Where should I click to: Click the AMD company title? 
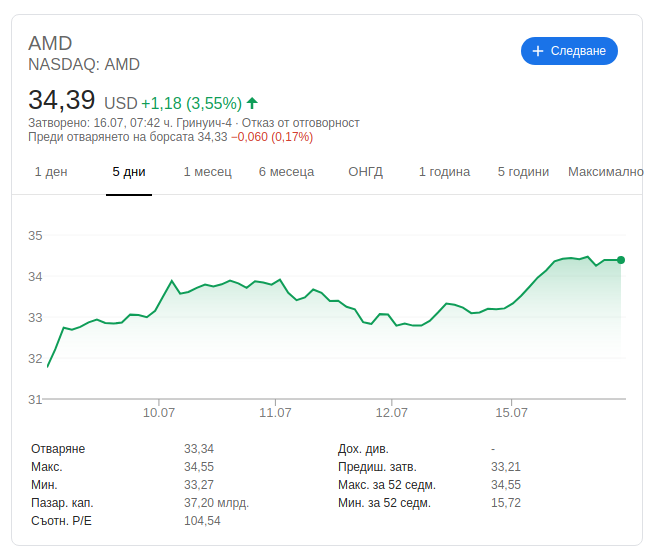click(x=50, y=44)
